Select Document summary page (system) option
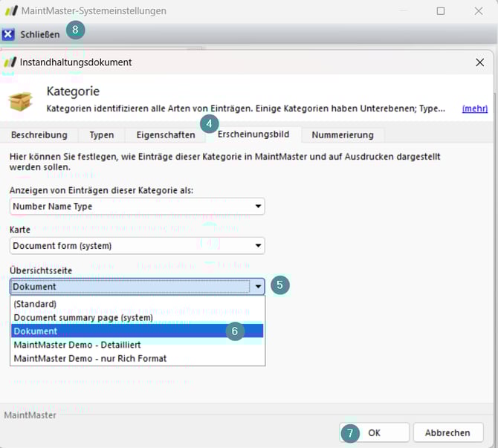Image resolution: width=498 pixels, height=448 pixels. click(83, 317)
